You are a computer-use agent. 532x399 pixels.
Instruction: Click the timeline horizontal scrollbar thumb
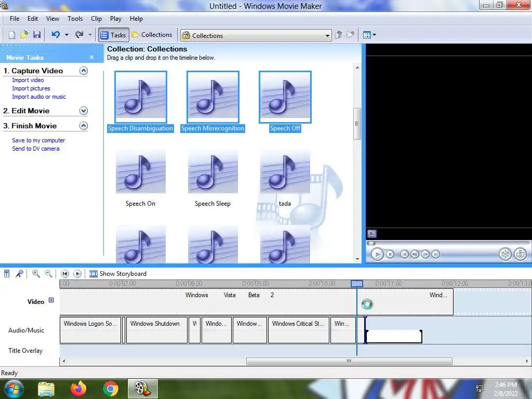pos(349,362)
